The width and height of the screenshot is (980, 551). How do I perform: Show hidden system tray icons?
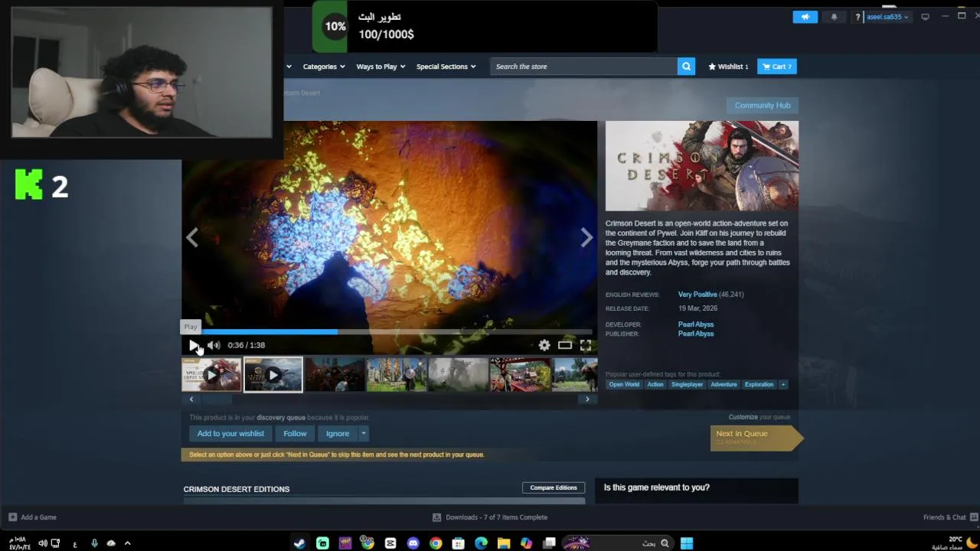[127, 543]
